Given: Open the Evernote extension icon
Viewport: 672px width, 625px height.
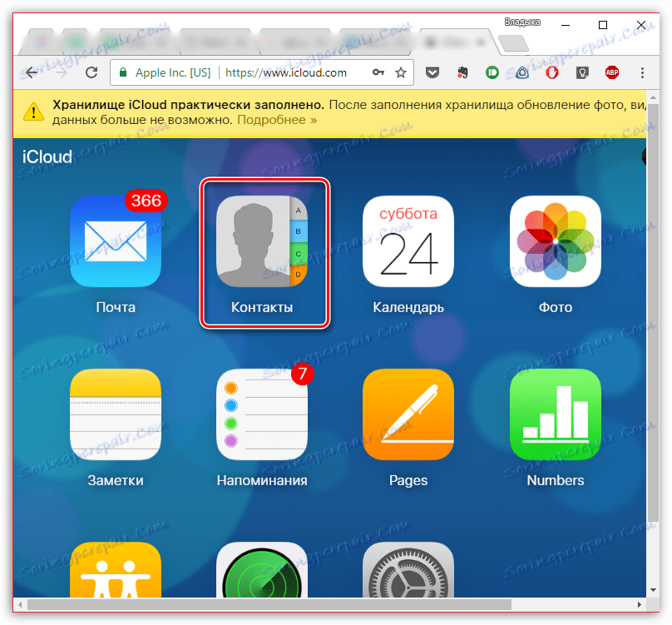Looking at the screenshot, I should click(x=462, y=72).
